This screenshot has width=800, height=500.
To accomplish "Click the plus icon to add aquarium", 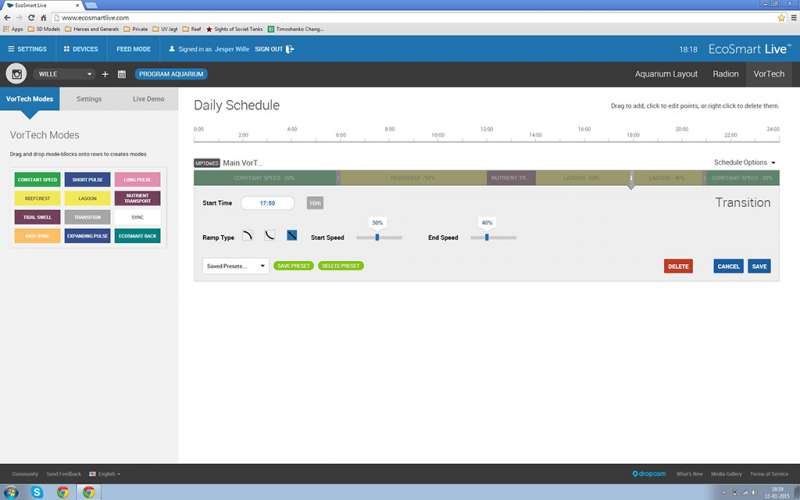I will [105, 74].
